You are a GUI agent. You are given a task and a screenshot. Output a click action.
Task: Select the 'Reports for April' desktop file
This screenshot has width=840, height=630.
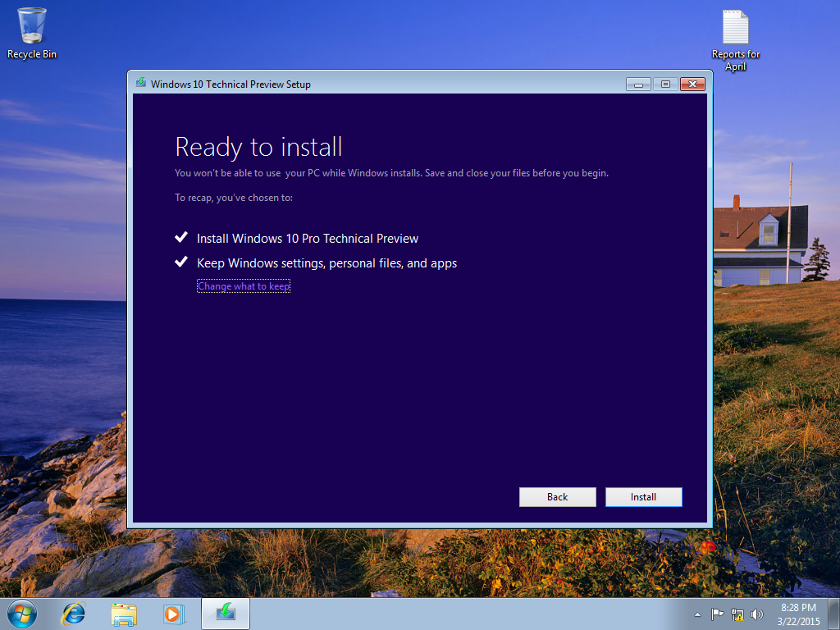pyautogui.click(x=736, y=41)
